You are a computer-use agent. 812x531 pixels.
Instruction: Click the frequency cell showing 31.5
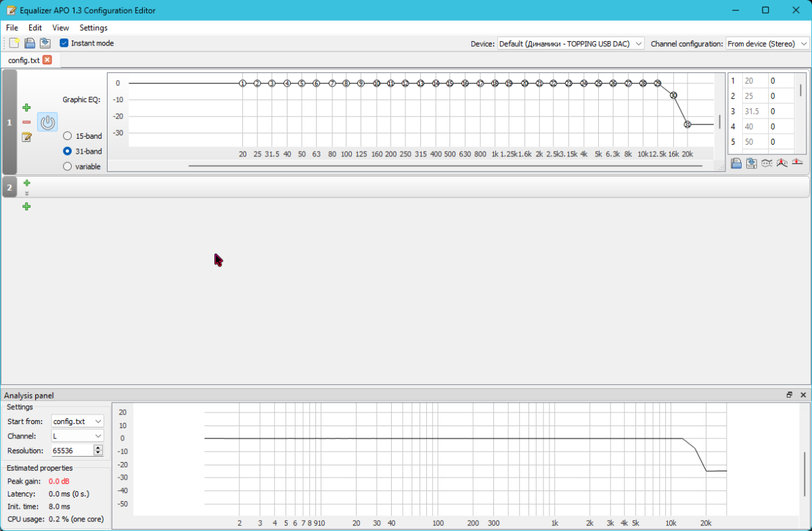pos(754,112)
